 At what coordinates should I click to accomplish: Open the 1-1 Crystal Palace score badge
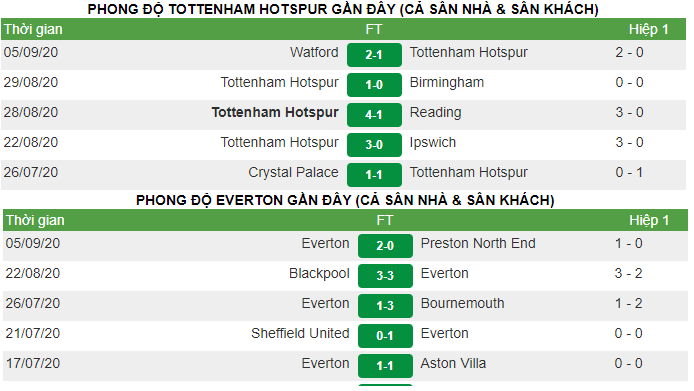374,175
